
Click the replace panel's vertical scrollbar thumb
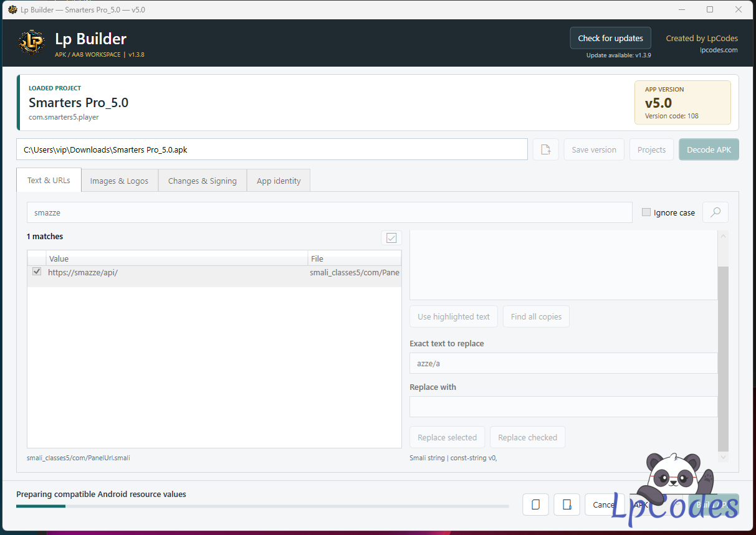(723, 358)
